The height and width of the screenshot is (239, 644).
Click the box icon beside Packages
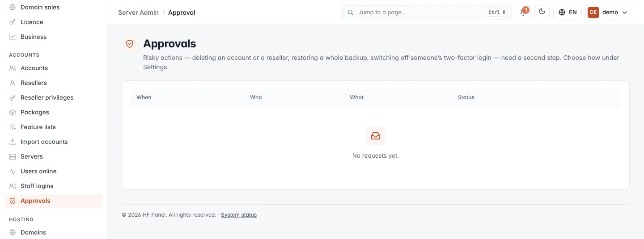tap(13, 112)
